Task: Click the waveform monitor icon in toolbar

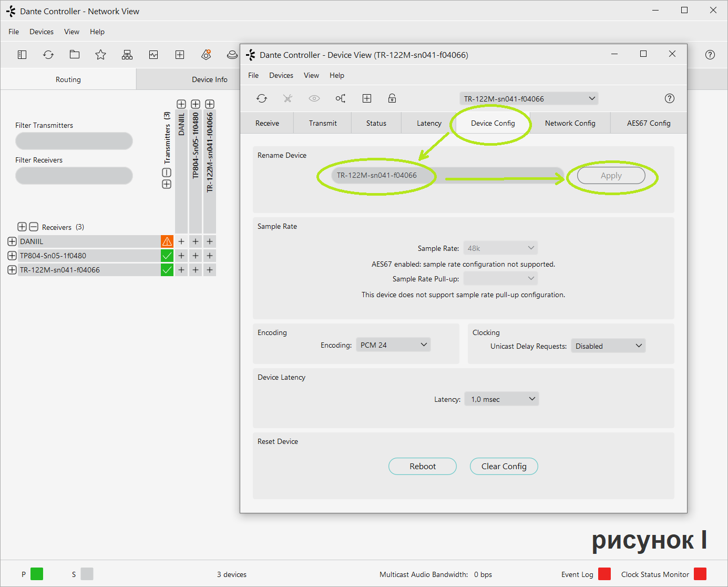Action: pos(153,55)
